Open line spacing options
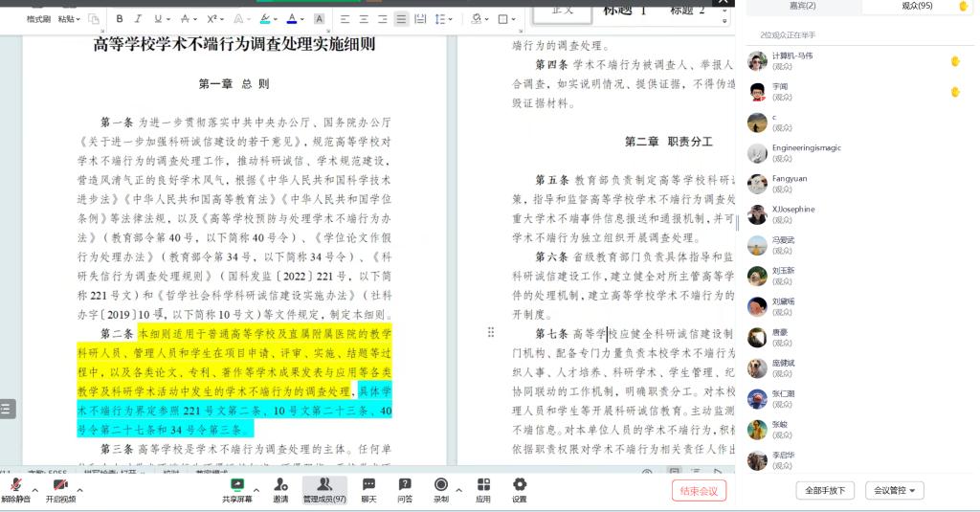Screen dimensions: 980x512 (442, 19)
